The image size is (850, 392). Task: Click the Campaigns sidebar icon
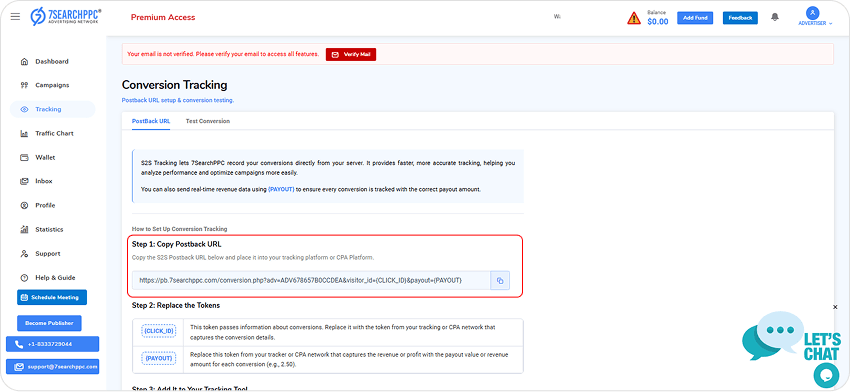[x=24, y=85]
